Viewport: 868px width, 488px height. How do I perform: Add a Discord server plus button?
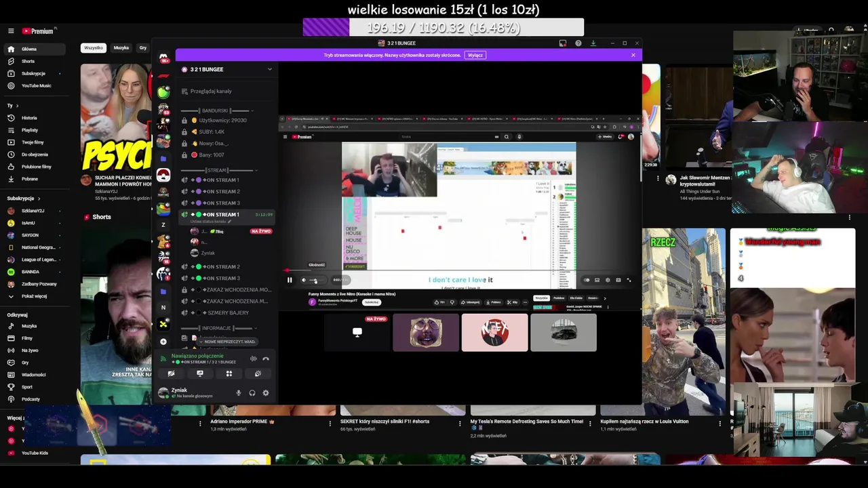coord(163,342)
